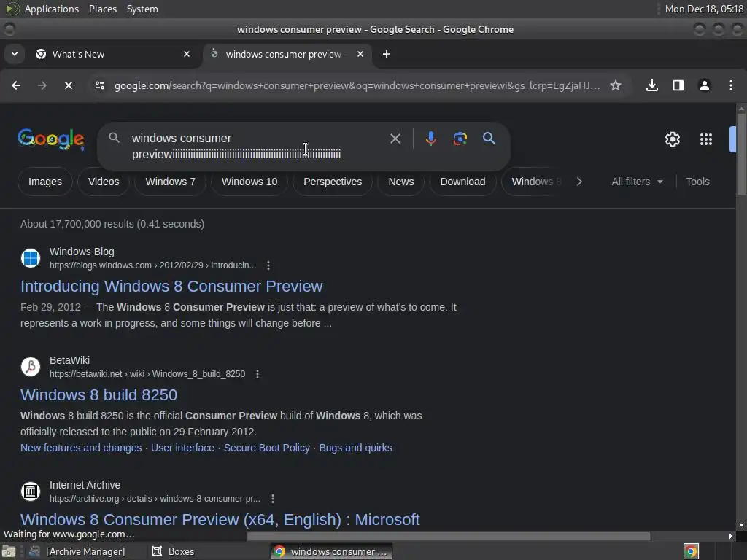The width and height of the screenshot is (747, 560).
Task: Click the Google logo
Action: 51,139
